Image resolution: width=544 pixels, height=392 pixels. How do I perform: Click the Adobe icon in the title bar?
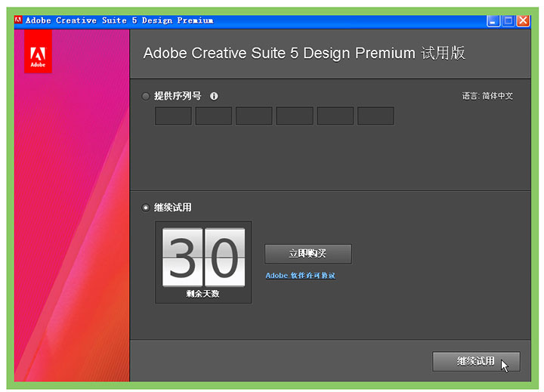pyautogui.click(x=19, y=20)
